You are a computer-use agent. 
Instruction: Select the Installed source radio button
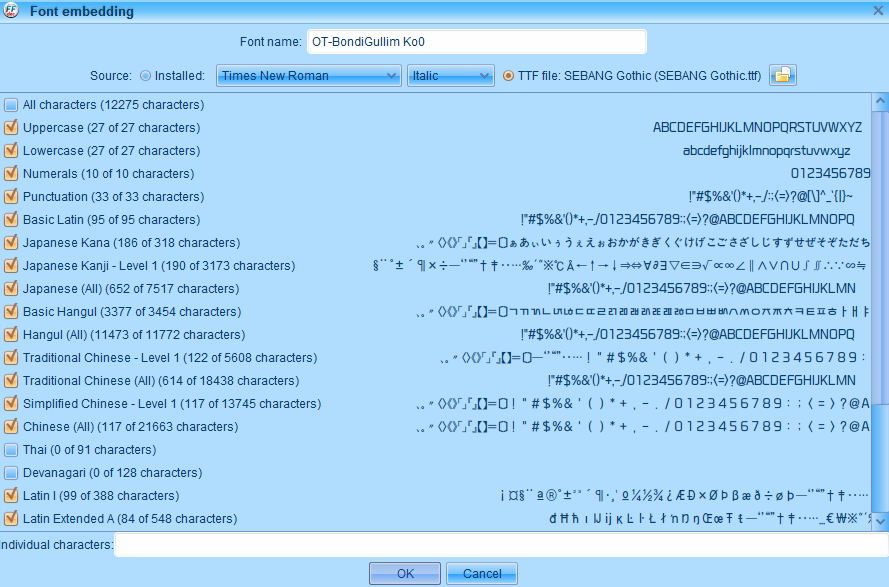pos(146,75)
